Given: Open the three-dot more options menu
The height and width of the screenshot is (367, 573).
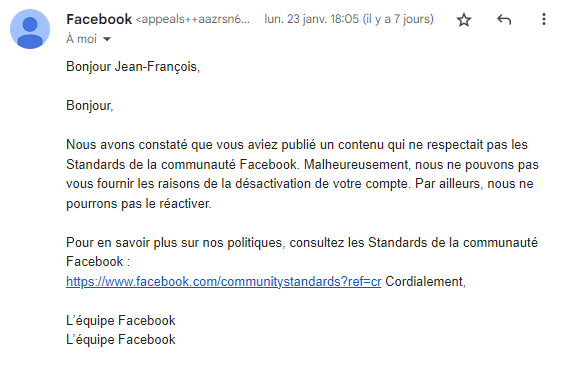Looking at the screenshot, I should point(544,19).
